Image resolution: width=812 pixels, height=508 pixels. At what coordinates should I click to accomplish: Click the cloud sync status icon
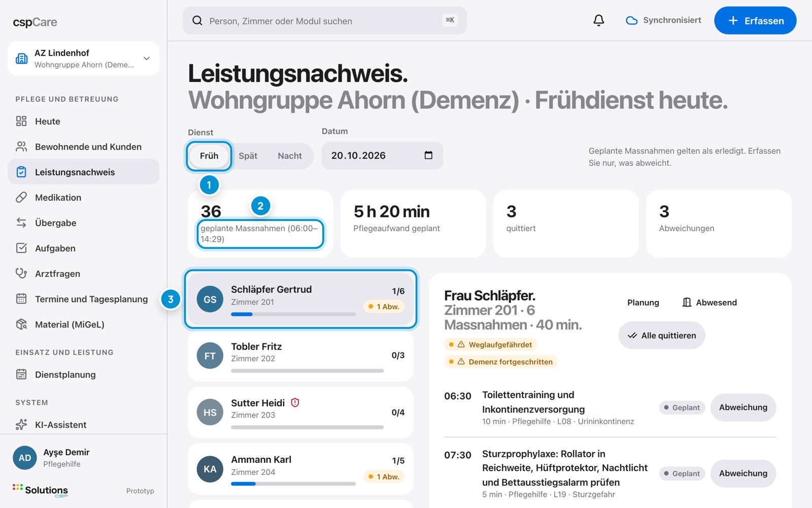click(632, 20)
